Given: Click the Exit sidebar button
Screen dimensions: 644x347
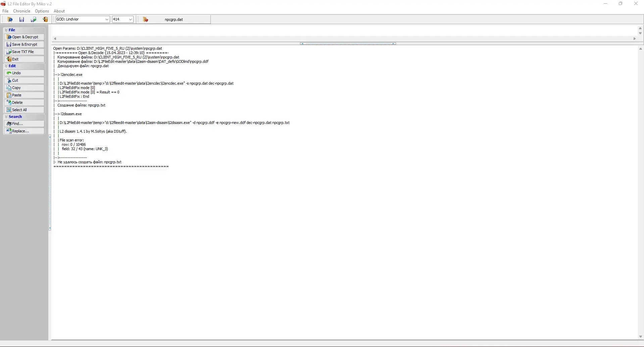Looking at the screenshot, I should [x=24, y=59].
